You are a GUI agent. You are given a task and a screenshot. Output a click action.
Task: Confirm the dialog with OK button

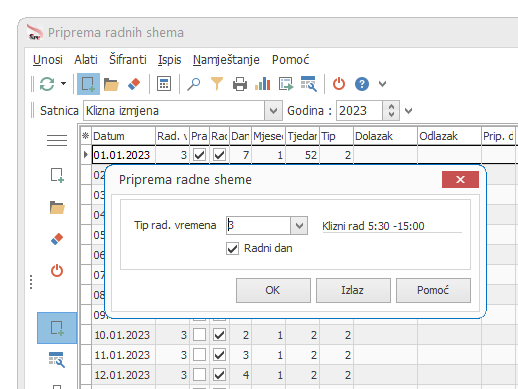(x=273, y=290)
